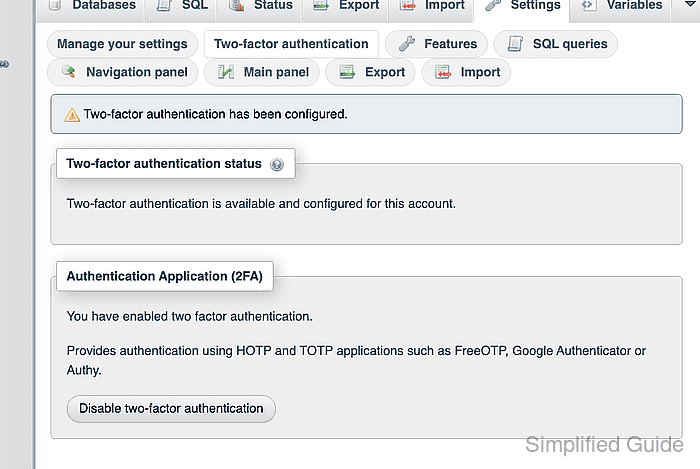Open the Features settings subtab
700x469 pixels.
coord(436,44)
